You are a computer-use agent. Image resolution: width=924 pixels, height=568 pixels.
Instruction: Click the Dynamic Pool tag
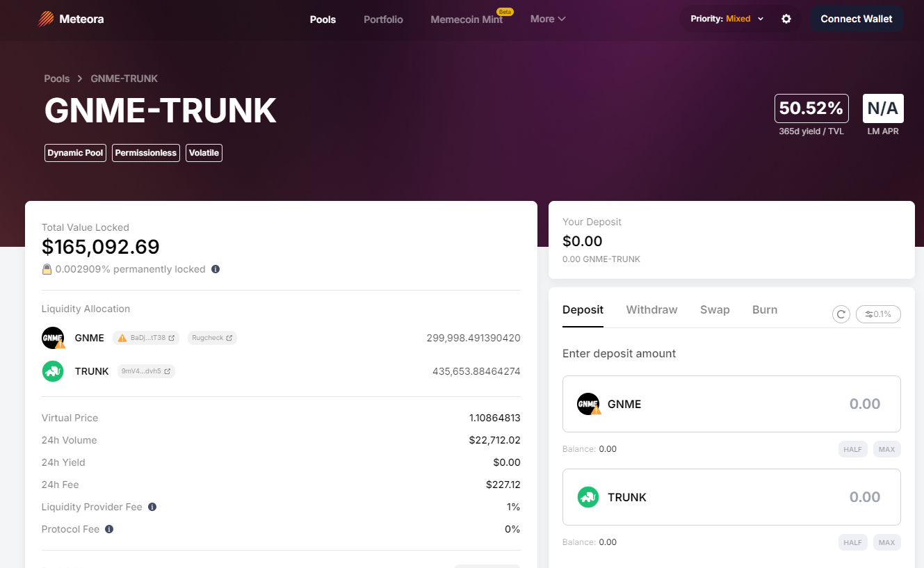[x=75, y=153]
